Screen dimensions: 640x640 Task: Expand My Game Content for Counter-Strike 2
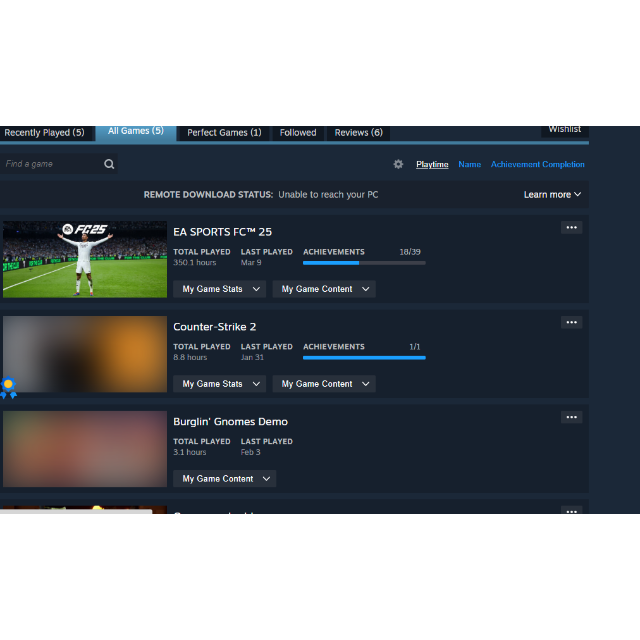324,384
